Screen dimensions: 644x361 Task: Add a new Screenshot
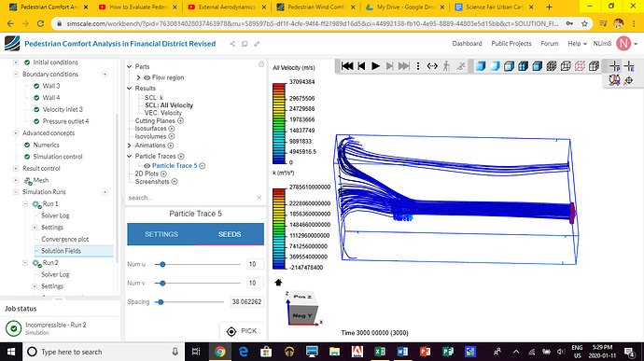175,182
